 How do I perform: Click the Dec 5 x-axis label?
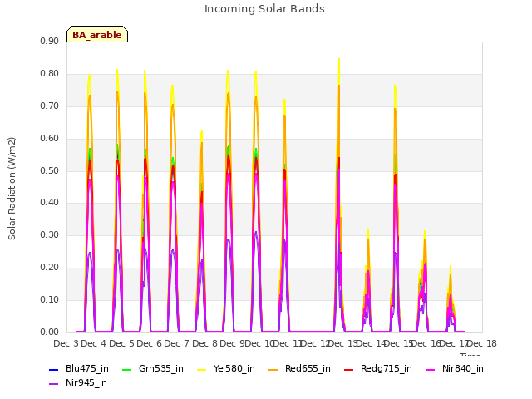(121, 343)
